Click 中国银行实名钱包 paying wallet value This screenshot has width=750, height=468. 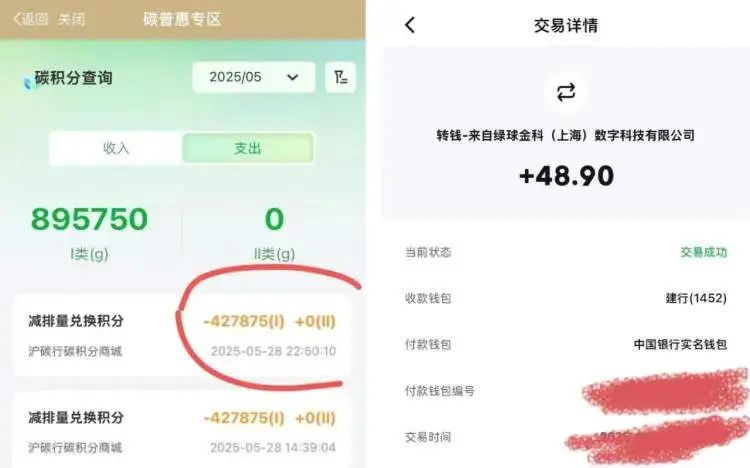pos(680,344)
